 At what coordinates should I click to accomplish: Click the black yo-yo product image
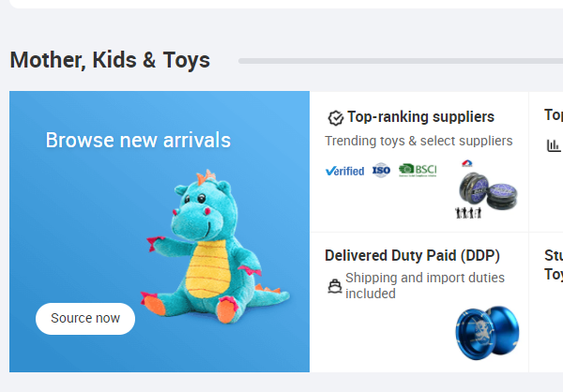click(x=488, y=190)
